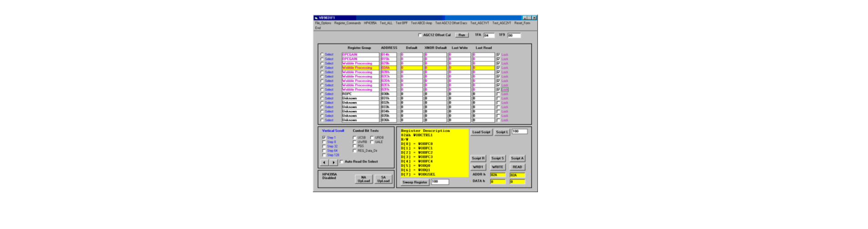
Task: Check the Step 64 checkbox
Action: pyautogui.click(x=324, y=151)
